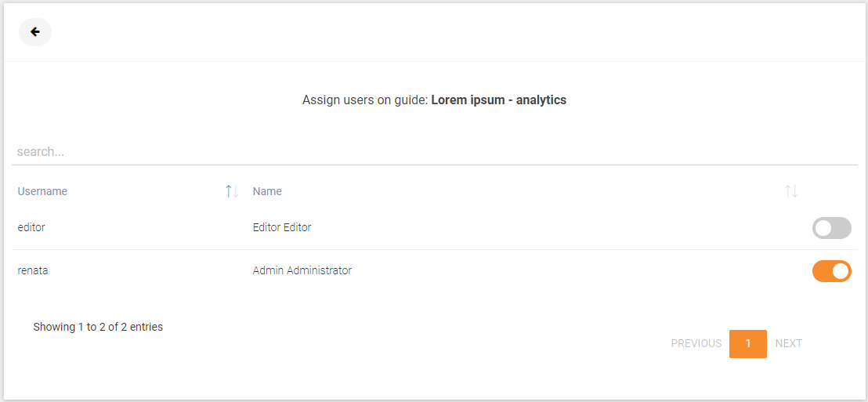Viewport: 868px width, 402px height.
Task: Click the Name column header
Action: coord(267,191)
